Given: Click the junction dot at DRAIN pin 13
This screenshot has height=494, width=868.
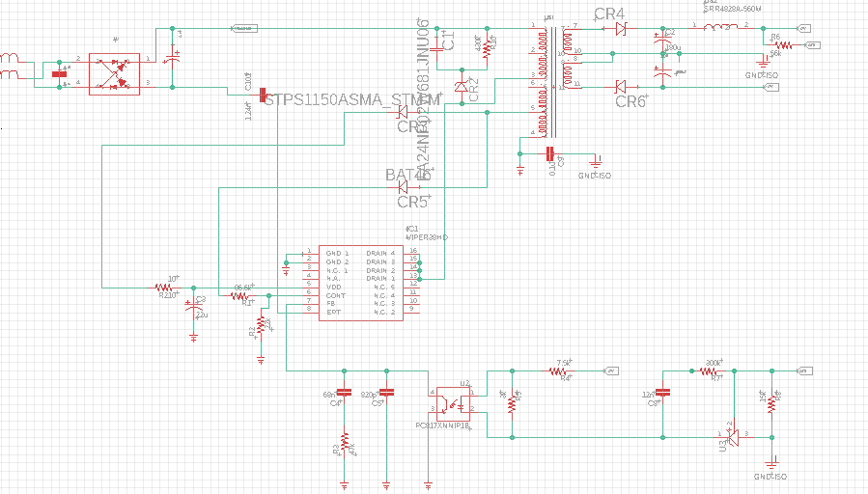Looking at the screenshot, I should pos(420,279).
